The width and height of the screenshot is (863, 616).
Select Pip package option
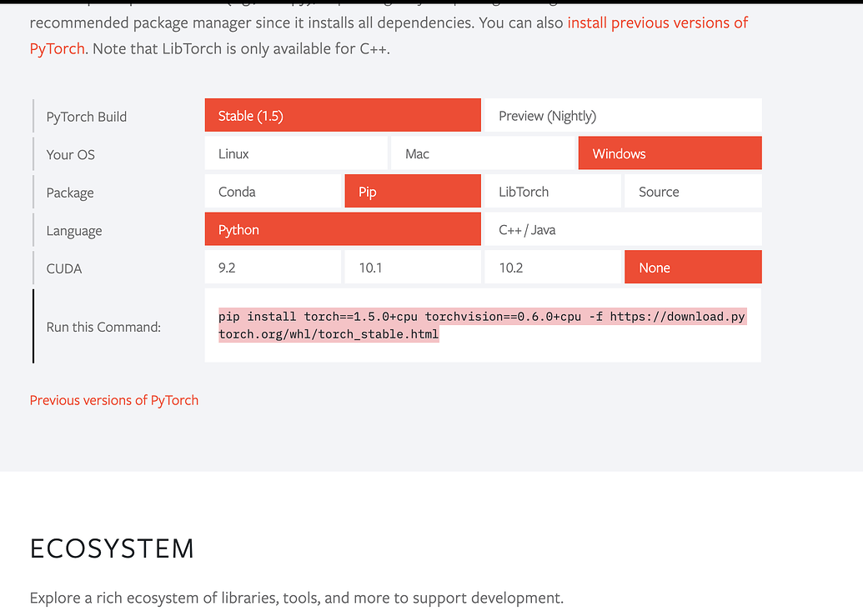pyautogui.click(x=413, y=192)
